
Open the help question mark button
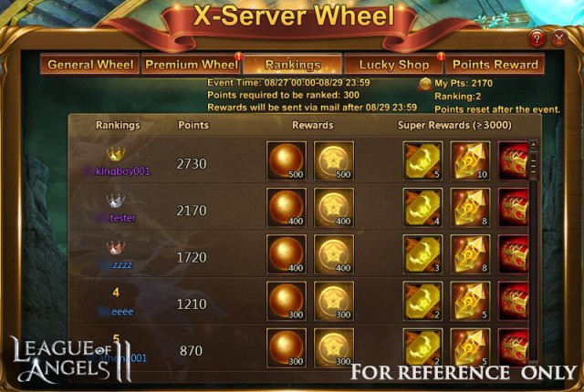537,38
